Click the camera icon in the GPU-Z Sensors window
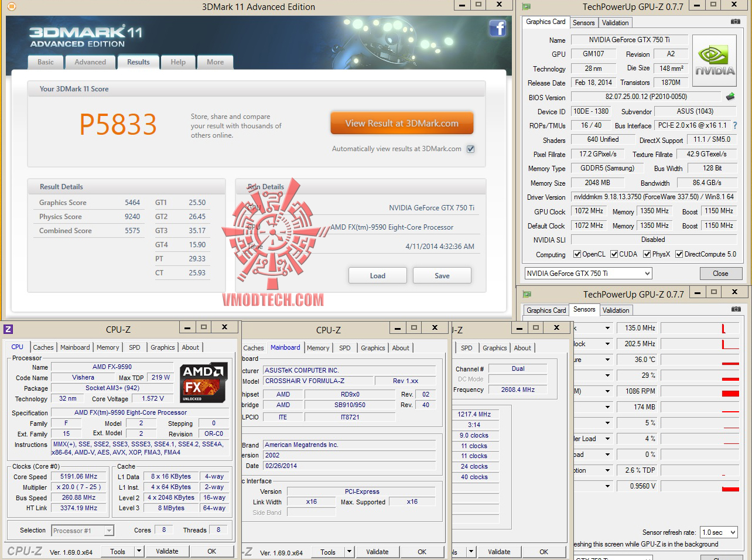Viewport: 752px width, 560px height. click(x=735, y=309)
